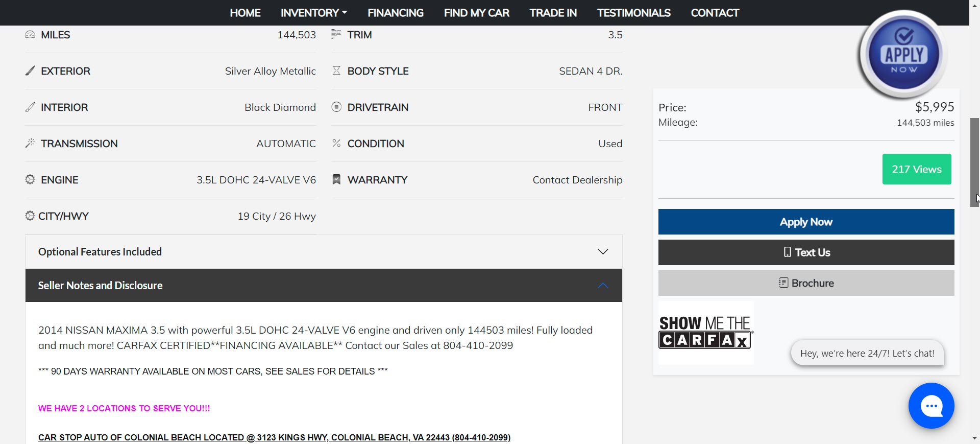980x444 pixels.
Task: Click the percent icon beside Condition
Action: coord(336,144)
